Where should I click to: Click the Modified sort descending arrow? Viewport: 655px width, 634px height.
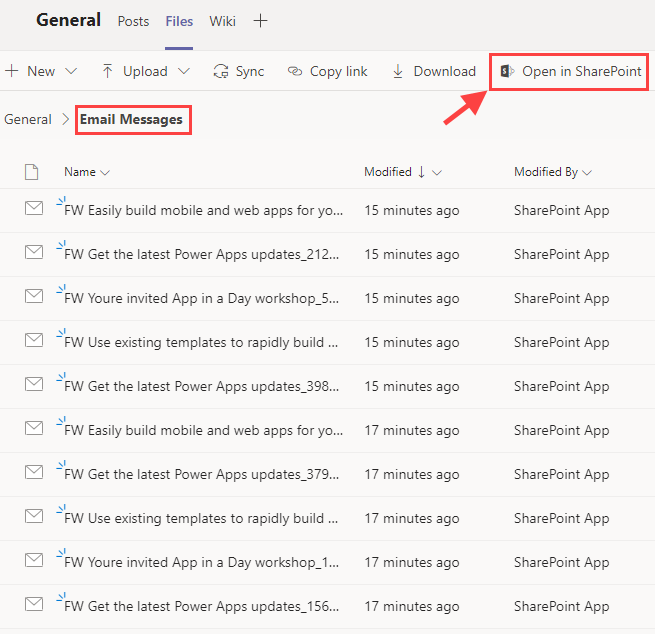(421, 172)
